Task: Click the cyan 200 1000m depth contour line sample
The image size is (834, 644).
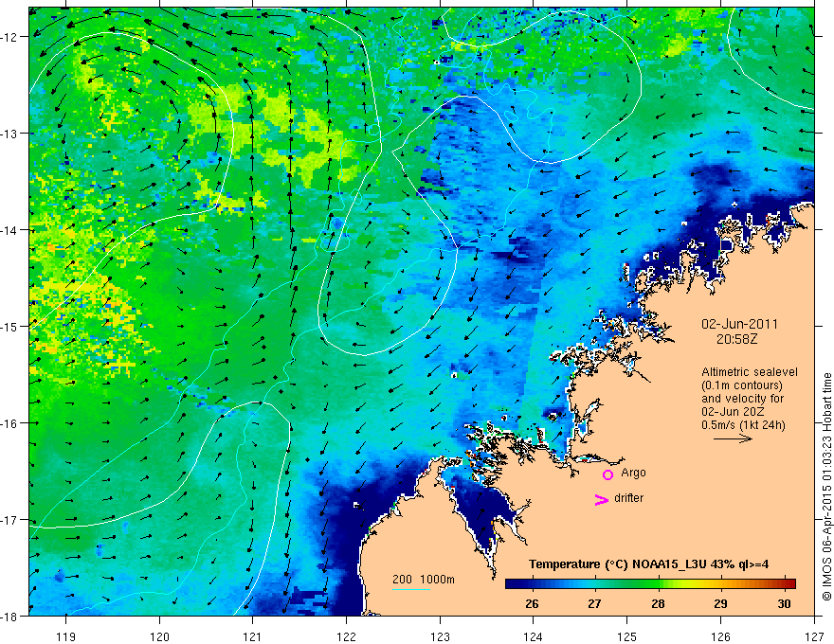Action: coord(411,589)
